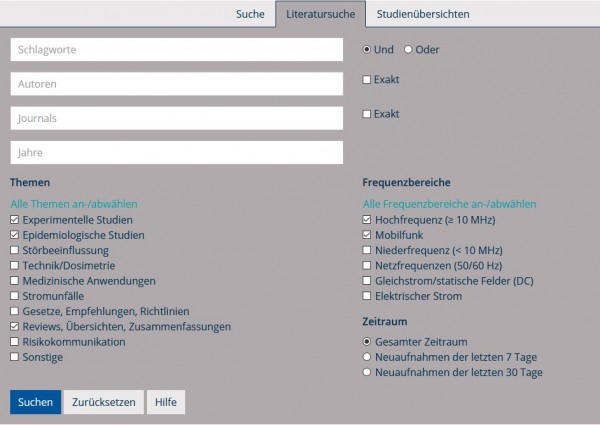
Task: Enable Netzfrequenzen (50/60 Hz) checkbox
Action: (367, 265)
